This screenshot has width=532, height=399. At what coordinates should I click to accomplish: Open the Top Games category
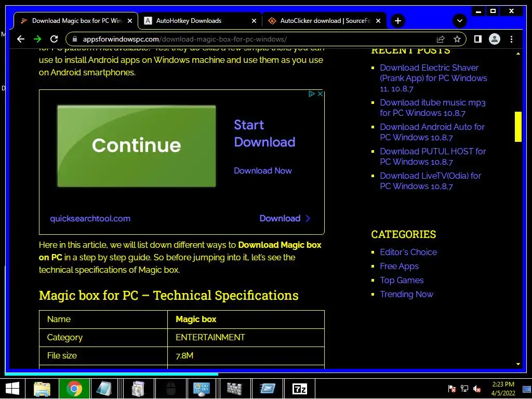[402, 280]
